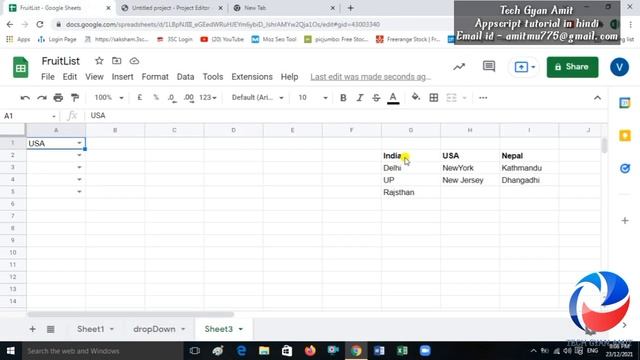
Task: Open the text color picker
Action: click(393, 98)
